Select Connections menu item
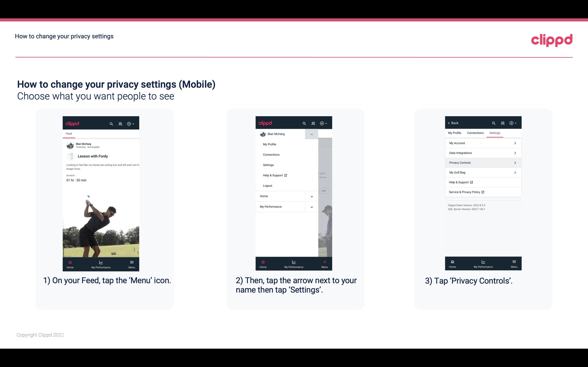This screenshot has width=588, height=367. [x=271, y=154]
